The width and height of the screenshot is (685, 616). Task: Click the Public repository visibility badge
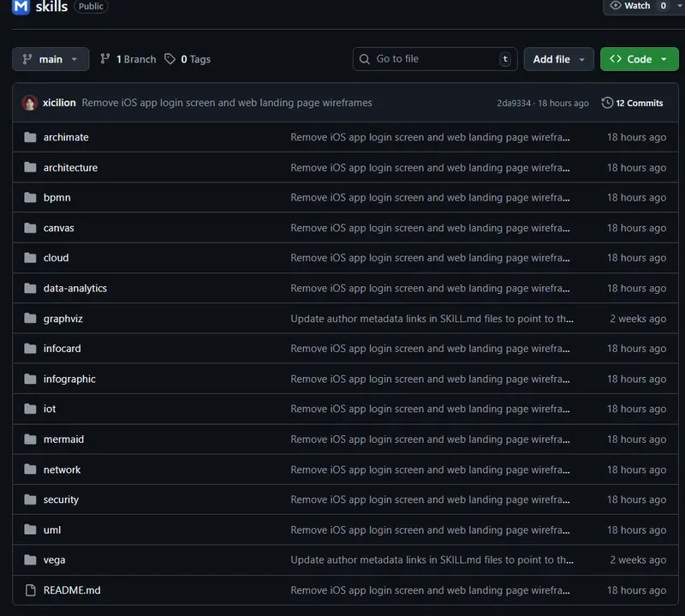coord(91,6)
